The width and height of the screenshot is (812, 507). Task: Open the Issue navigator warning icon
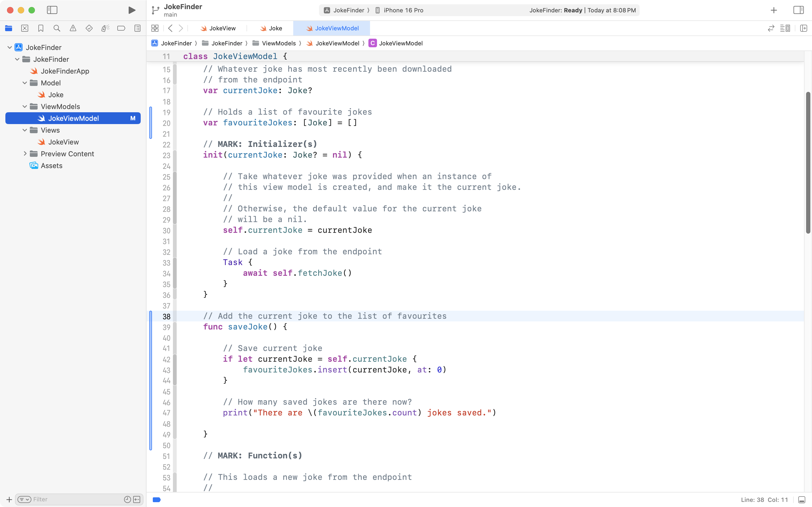(73, 28)
